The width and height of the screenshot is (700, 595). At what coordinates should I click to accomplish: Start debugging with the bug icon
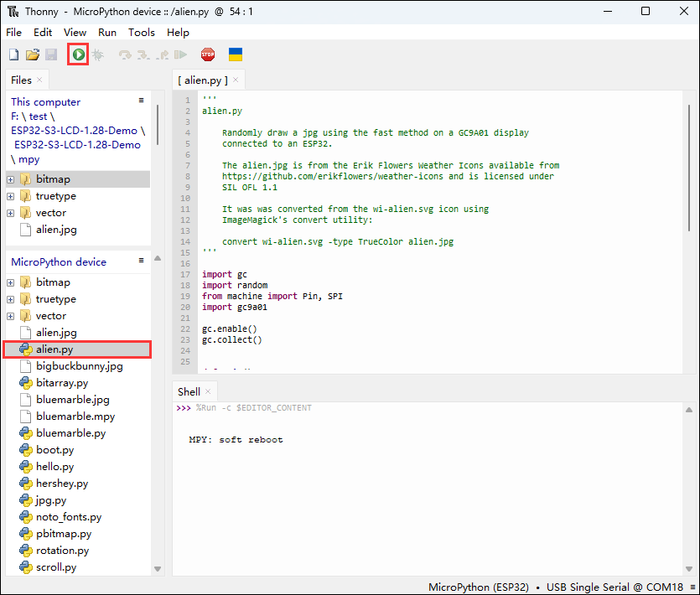(98, 54)
